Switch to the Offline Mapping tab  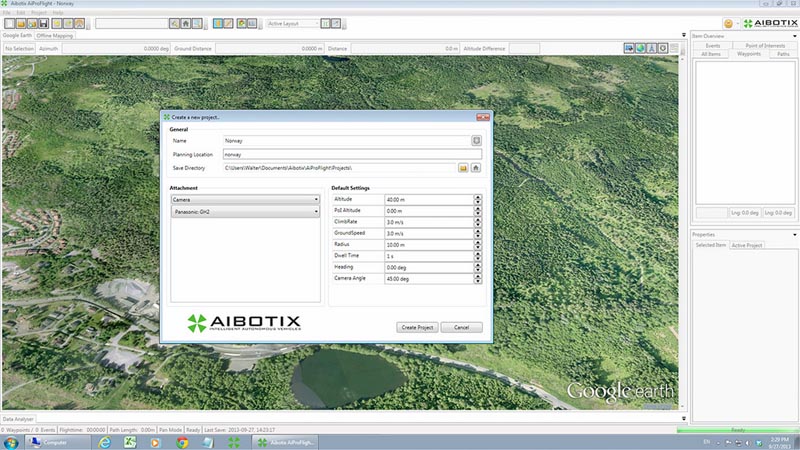coord(55,36)
